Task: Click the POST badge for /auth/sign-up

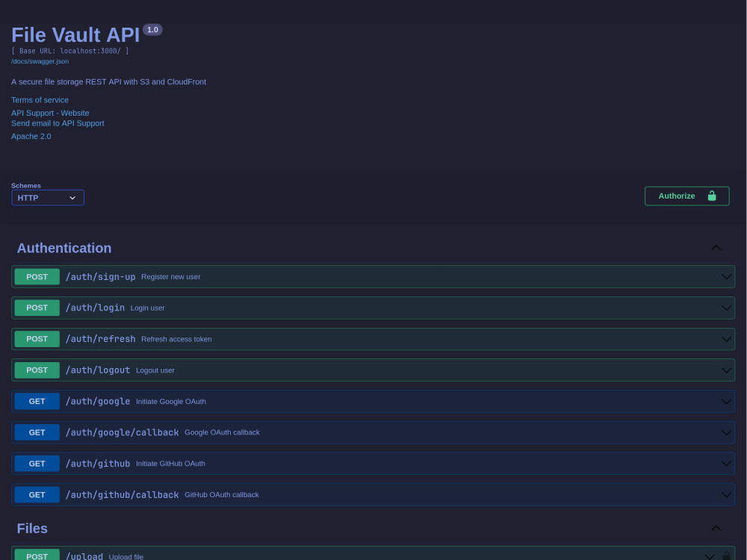Action: [x=37, y=277]
